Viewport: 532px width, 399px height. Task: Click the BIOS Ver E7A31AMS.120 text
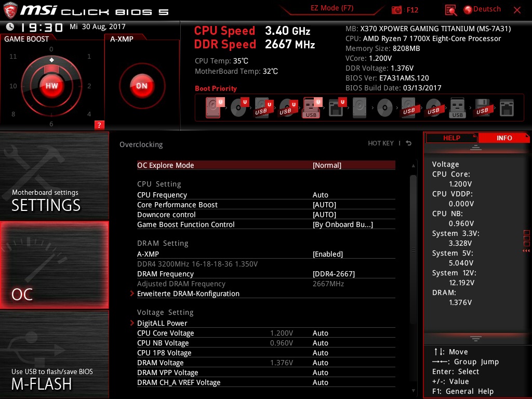[x=387, y=78]
